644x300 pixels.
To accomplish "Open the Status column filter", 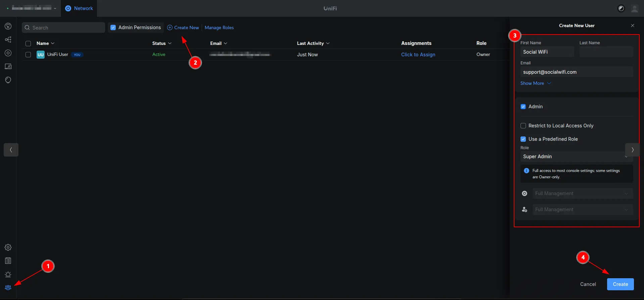I will 170,43.
